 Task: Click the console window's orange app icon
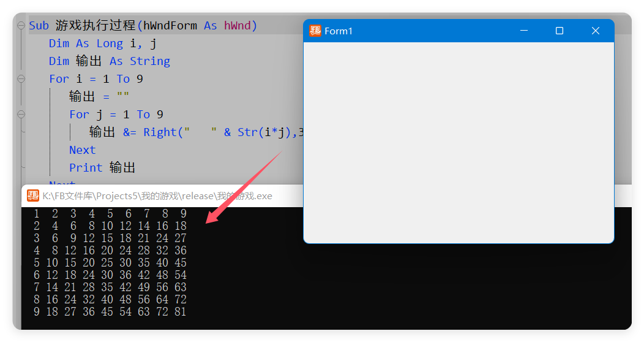pyautogui.click(x=32, y=196)
